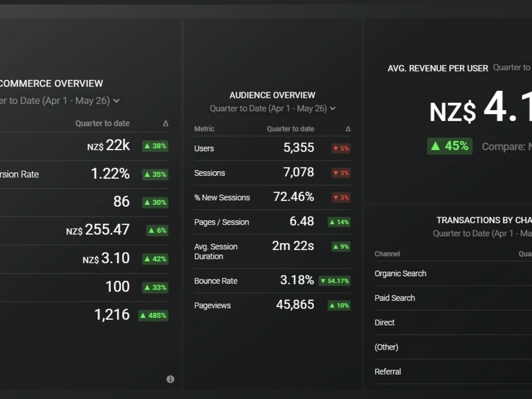Click the 14% Pages / Session badge
This screenshot has height=399, width=532.
point(339,222)
